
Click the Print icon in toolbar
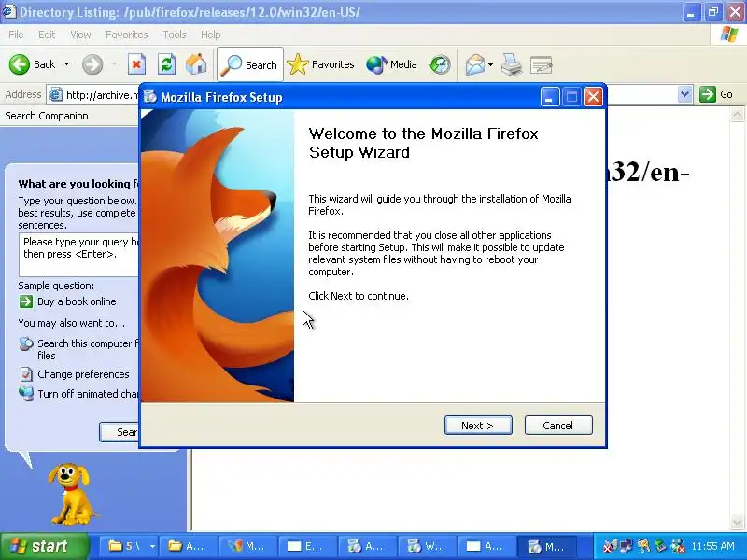[511, 64]
